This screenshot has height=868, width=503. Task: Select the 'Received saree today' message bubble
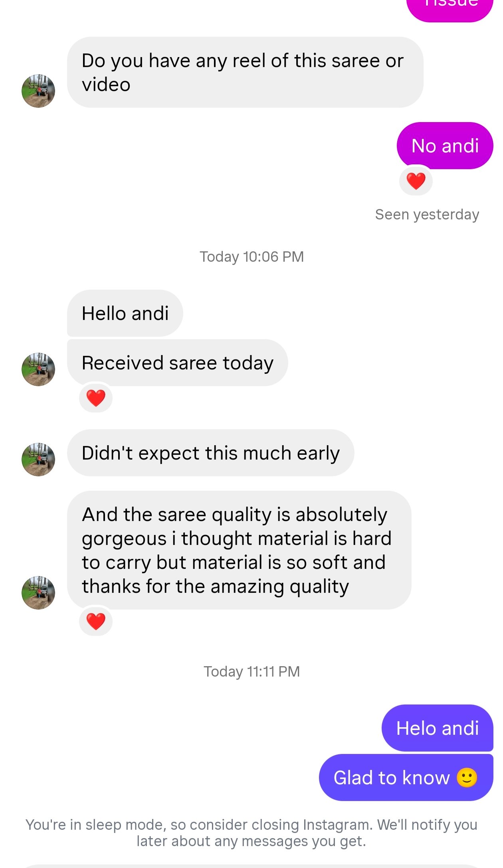[177, 363]
